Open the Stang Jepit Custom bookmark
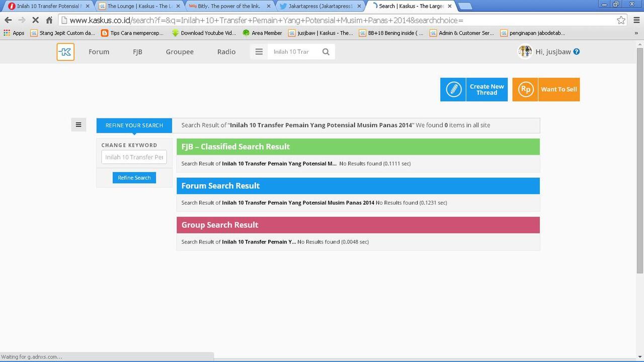 pos(63,33)
